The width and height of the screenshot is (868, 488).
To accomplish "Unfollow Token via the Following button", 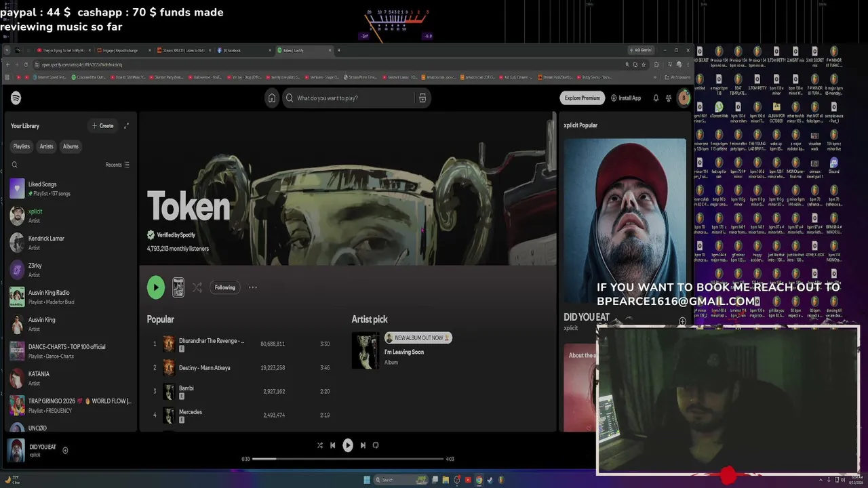I will 225,287.
